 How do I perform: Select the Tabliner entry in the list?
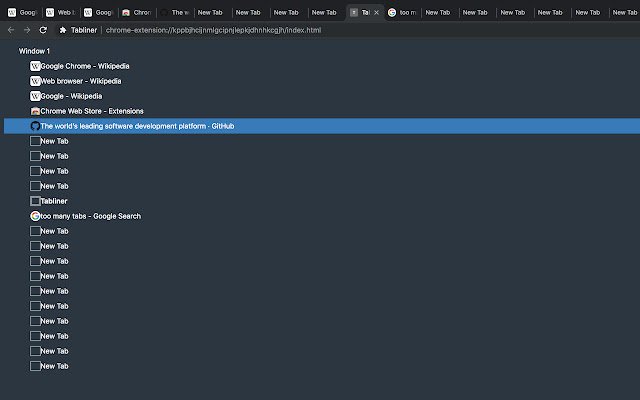pos(54,201)
